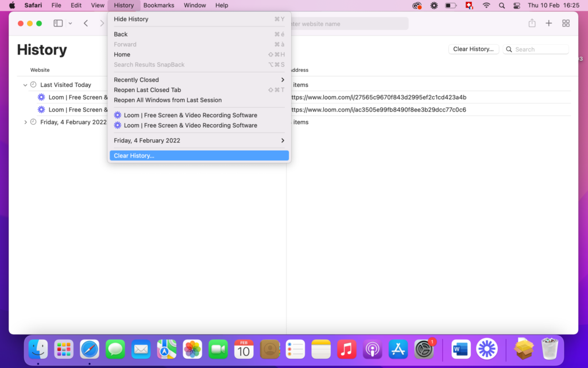
Task: Open first loom.com address in history list
Action: [378, 97]
